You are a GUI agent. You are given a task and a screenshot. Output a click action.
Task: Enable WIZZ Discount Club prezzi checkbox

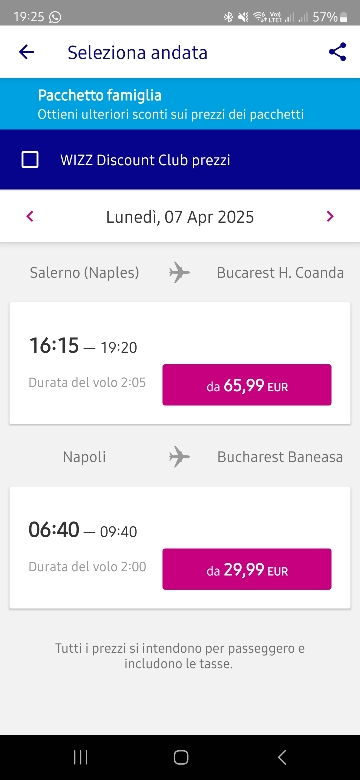pyautogui.click(x=30, y=160)
